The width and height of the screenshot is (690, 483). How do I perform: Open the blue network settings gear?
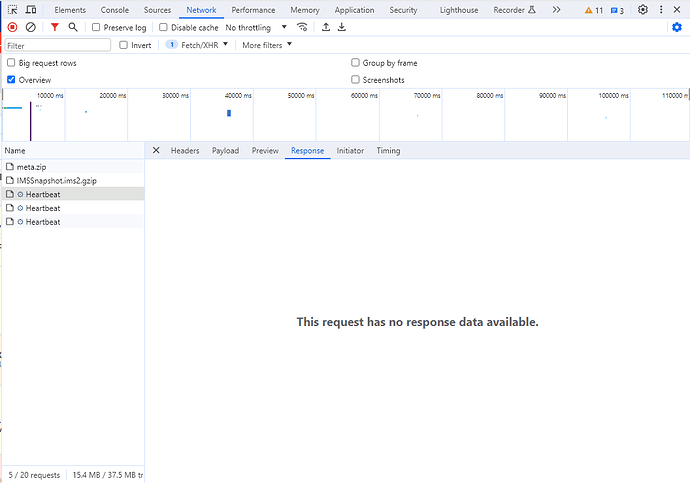click(x=677, y=27)
